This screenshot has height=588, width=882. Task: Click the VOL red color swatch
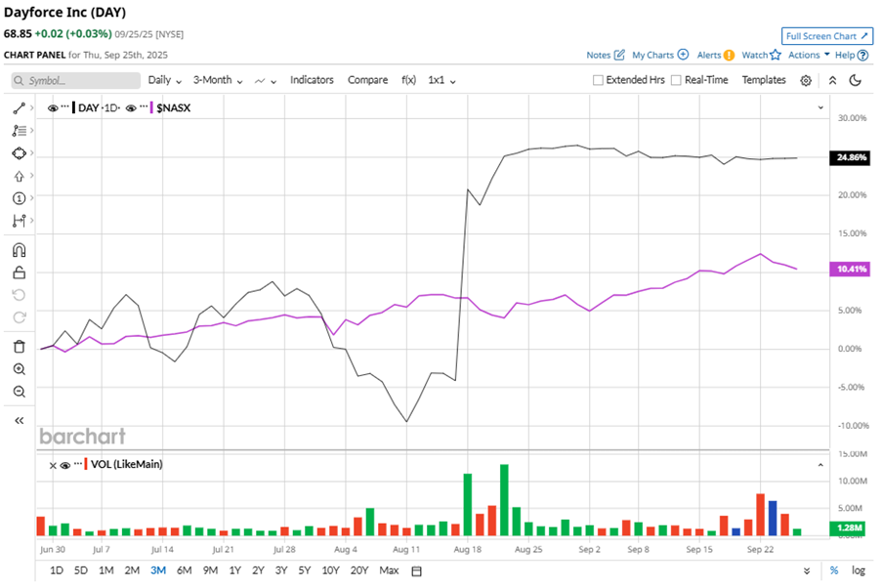point(86,464)
